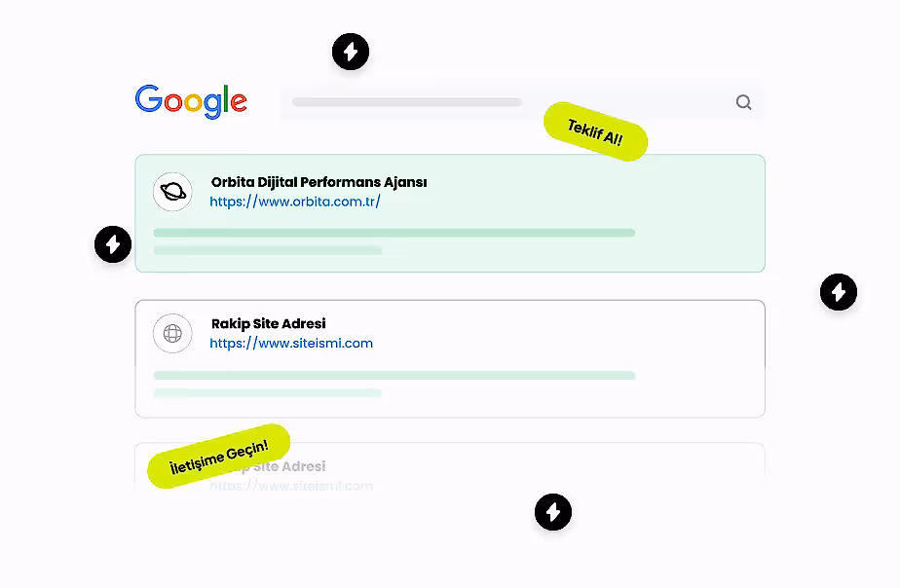Click the magnifier search icon
The width and height of the screenshot is (900, 588).
[743, 102]
